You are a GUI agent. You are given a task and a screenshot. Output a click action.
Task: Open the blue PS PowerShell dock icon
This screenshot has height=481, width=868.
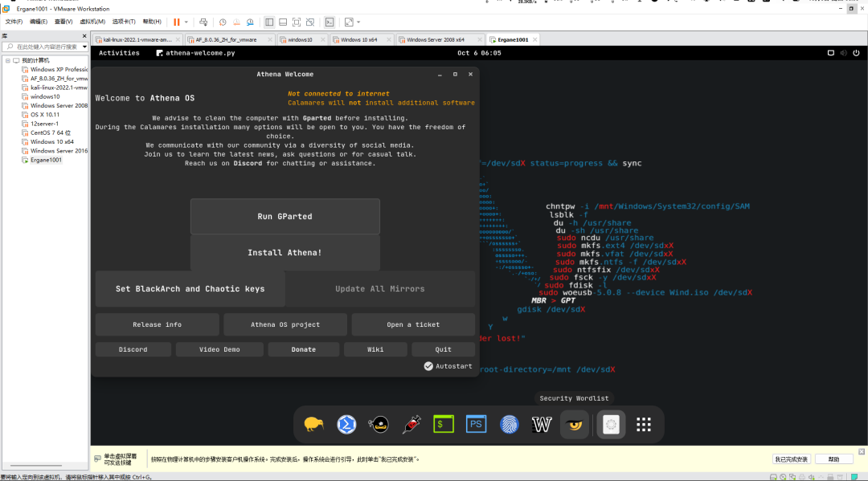(476, 425)
